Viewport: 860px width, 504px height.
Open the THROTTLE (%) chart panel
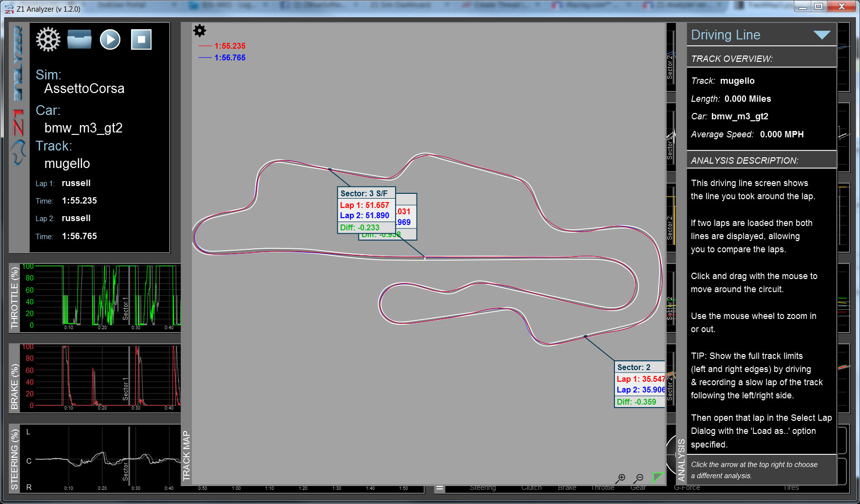click(x=15, y=298)
